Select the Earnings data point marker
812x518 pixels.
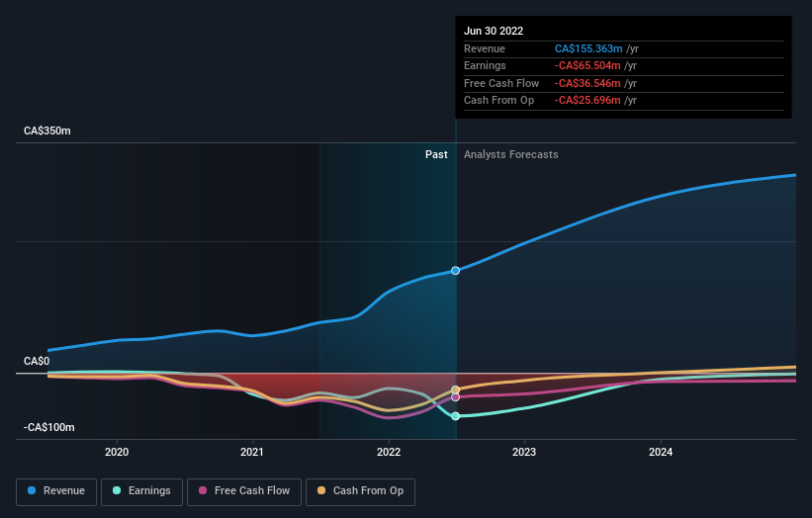coord(455,416)
